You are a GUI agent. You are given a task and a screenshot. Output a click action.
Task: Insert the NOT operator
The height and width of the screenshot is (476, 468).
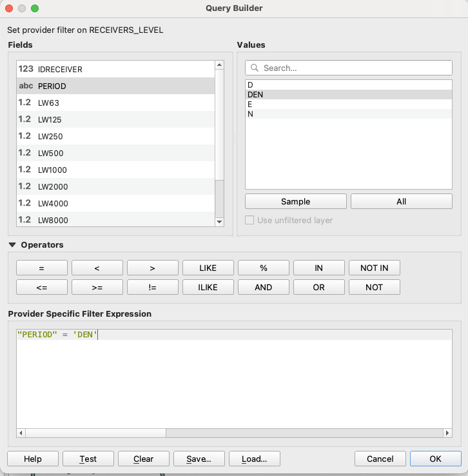click(x=375, y=287)
